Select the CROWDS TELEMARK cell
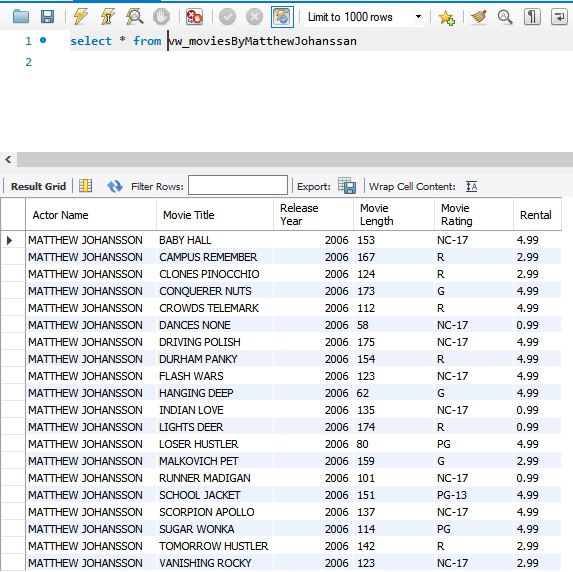This screenshot has width=573, height=572. coord(215,308)
